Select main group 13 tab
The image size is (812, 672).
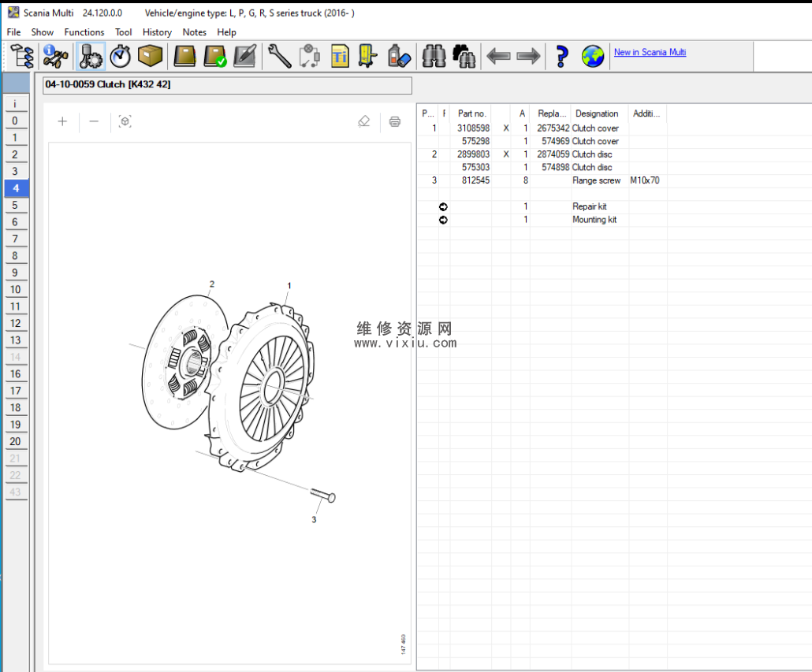pyautogui.click(x=16, y=340)
